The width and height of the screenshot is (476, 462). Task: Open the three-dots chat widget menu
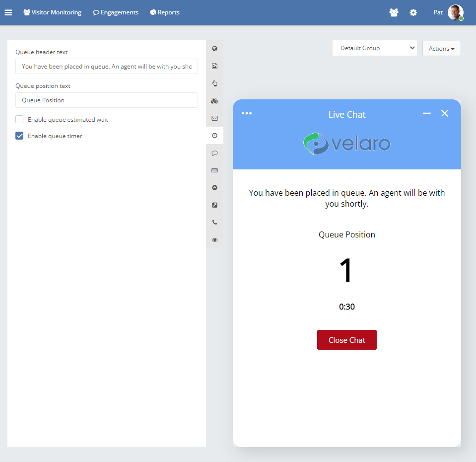[x=247, y=113]
